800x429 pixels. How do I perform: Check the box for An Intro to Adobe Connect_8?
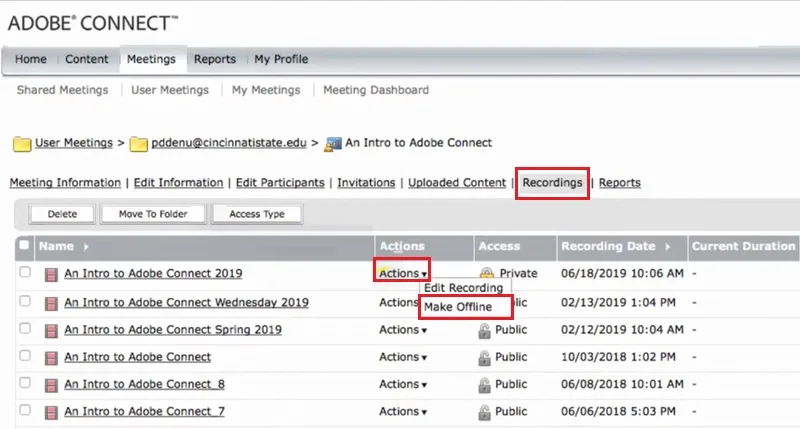click(x=24, y=383)
